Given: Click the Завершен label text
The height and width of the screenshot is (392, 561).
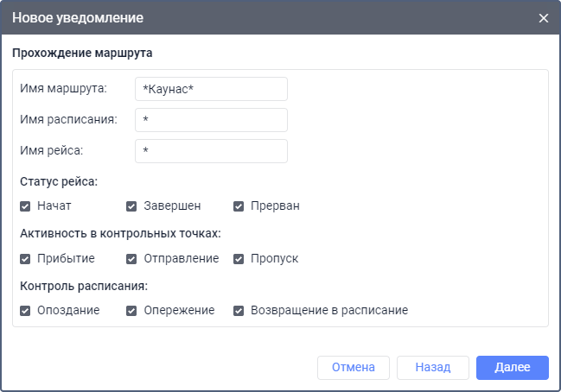Looking at the screenshot, I should [x=172, y=206].
